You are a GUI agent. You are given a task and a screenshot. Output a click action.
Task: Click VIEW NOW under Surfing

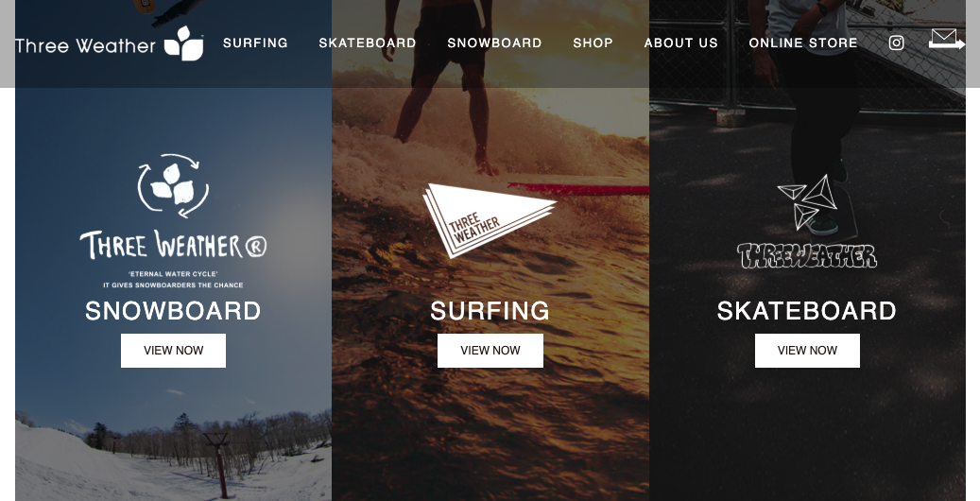click(490, 351)
